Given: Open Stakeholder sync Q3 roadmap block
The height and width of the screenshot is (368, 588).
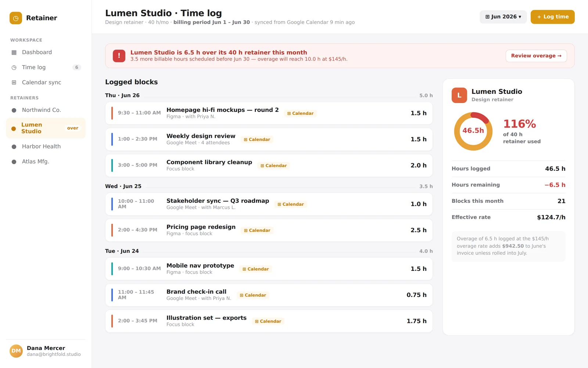Looking at the screenshot, I should click(269, 204).
